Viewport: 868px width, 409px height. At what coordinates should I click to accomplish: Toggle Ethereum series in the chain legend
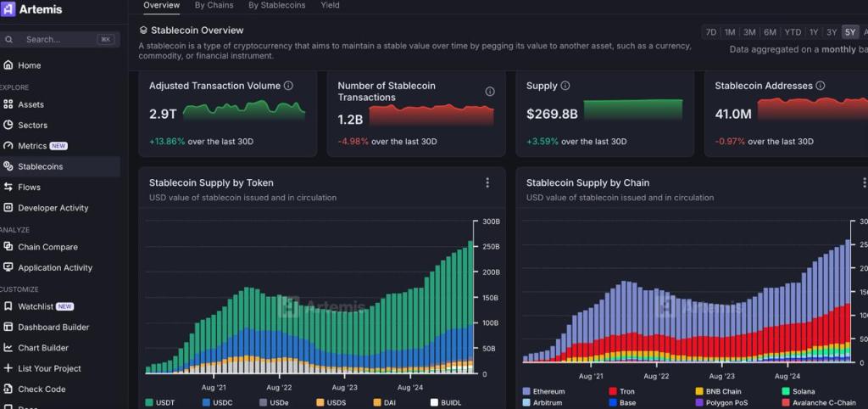pyautogui.click(x=545, y=391)
